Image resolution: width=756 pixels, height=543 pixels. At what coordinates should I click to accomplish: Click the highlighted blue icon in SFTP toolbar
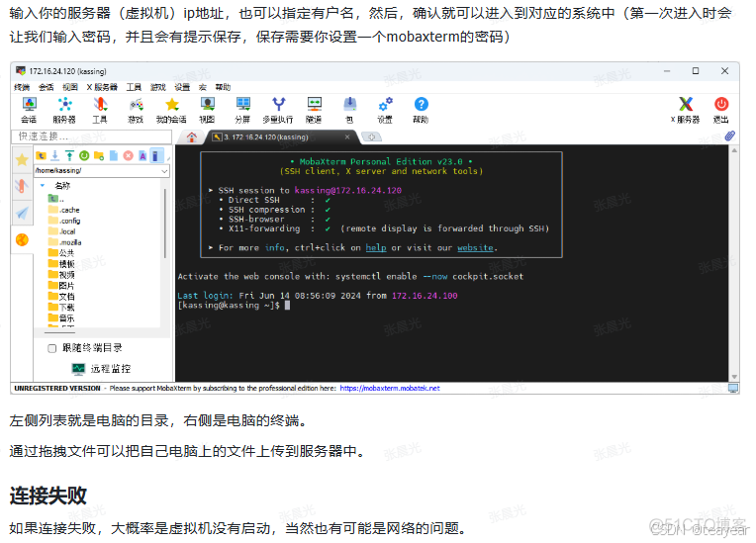click(x=155, y=155)
